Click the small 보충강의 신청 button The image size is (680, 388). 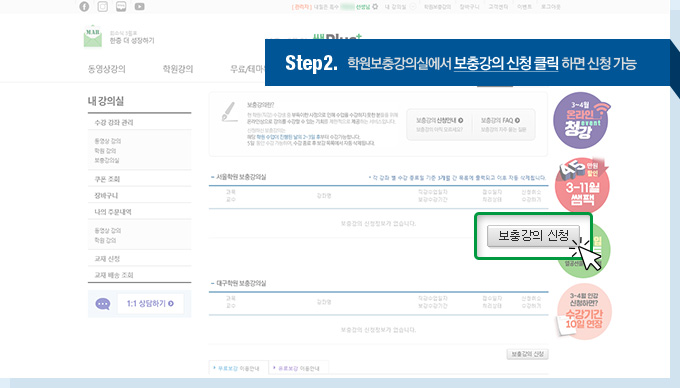click(527, 354)
